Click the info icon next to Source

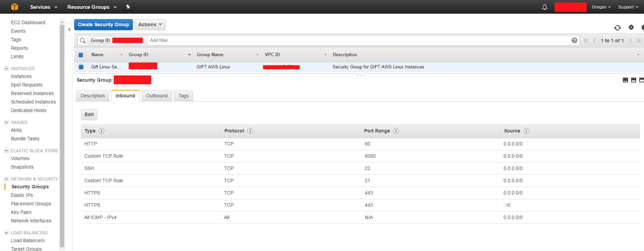pyautogui.click(x=526, y=131)
